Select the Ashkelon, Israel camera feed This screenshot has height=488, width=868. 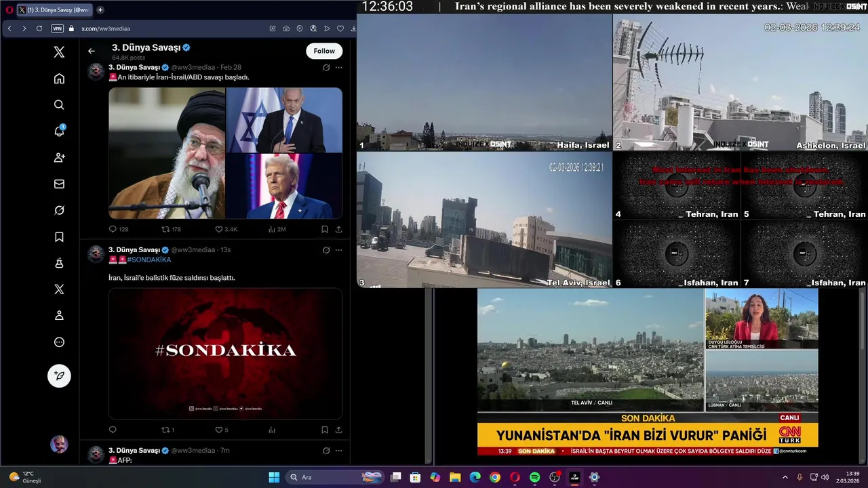click(x=741, y=82)
